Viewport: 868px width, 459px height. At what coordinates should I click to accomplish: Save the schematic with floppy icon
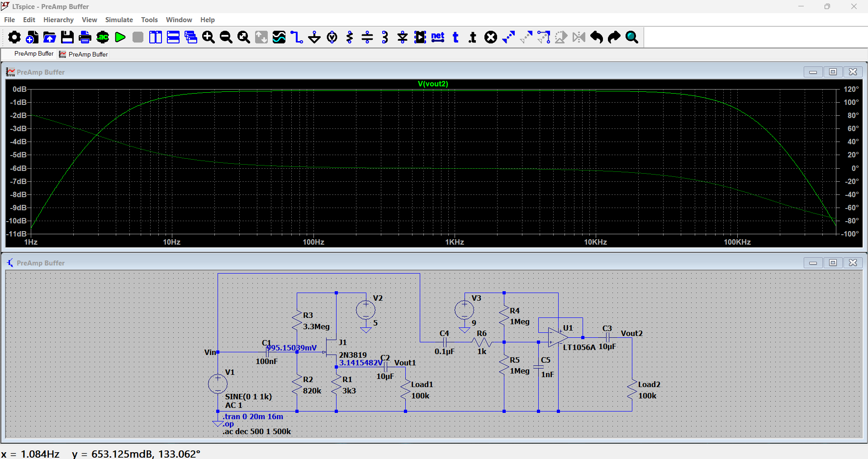tap(67, 37)
